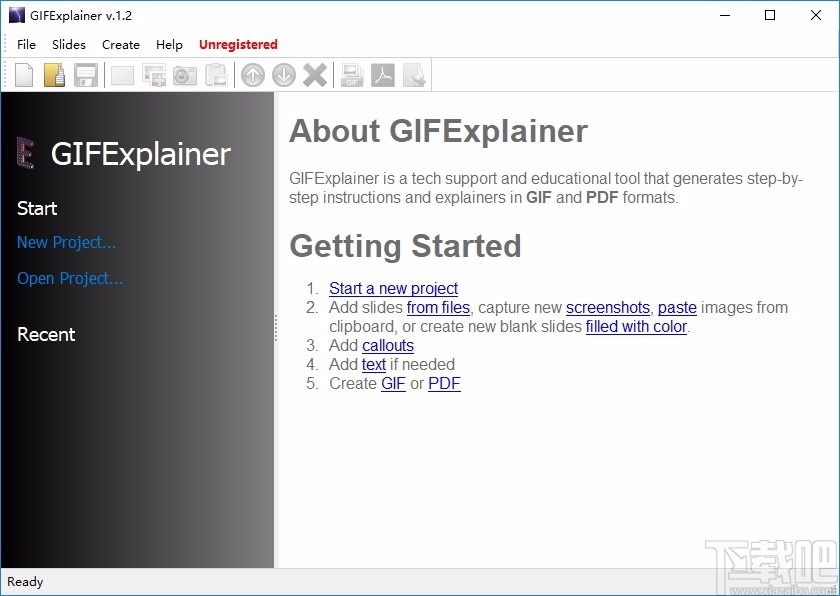Image resolution: width=840 pixels, height=596 pixels.
Task: Click the sidebar splitter grip handle
Action: (x=275, y=328)
